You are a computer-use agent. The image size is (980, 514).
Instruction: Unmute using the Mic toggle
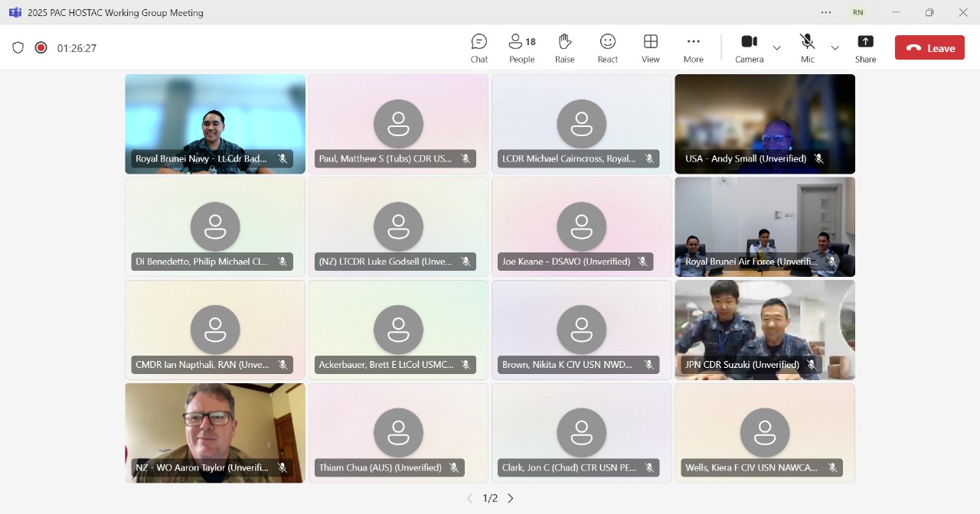807,48
